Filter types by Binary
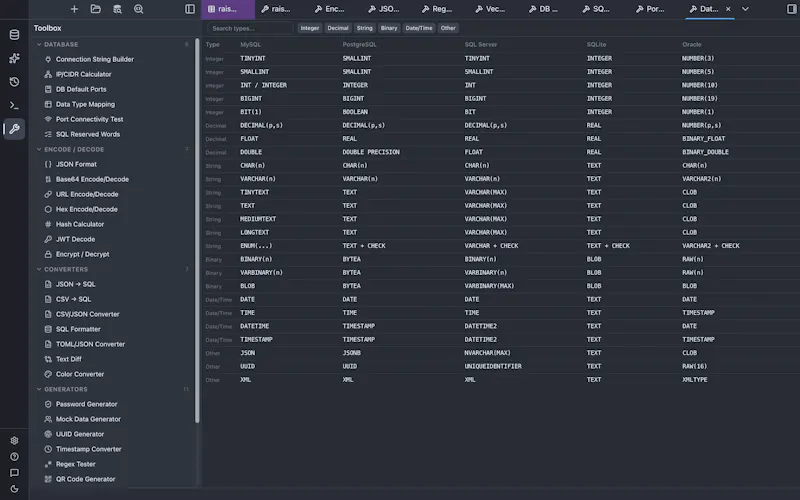This screenshot has width=800, height=500. [389, 28]
